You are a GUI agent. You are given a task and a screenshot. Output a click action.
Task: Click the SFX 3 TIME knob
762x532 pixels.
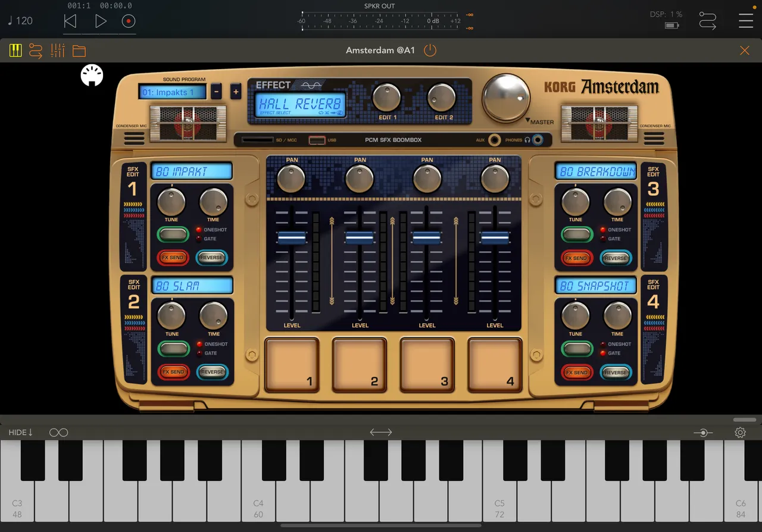[617, 202]
